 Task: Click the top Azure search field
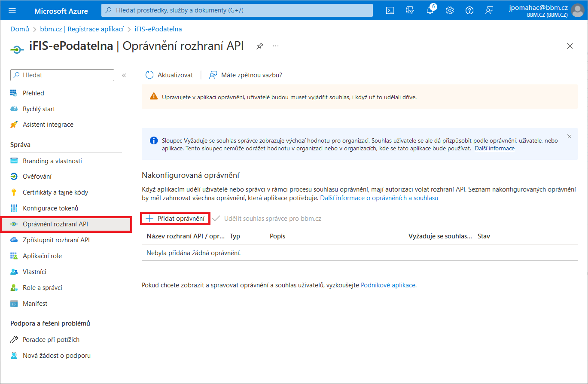[x=237, y=10]
